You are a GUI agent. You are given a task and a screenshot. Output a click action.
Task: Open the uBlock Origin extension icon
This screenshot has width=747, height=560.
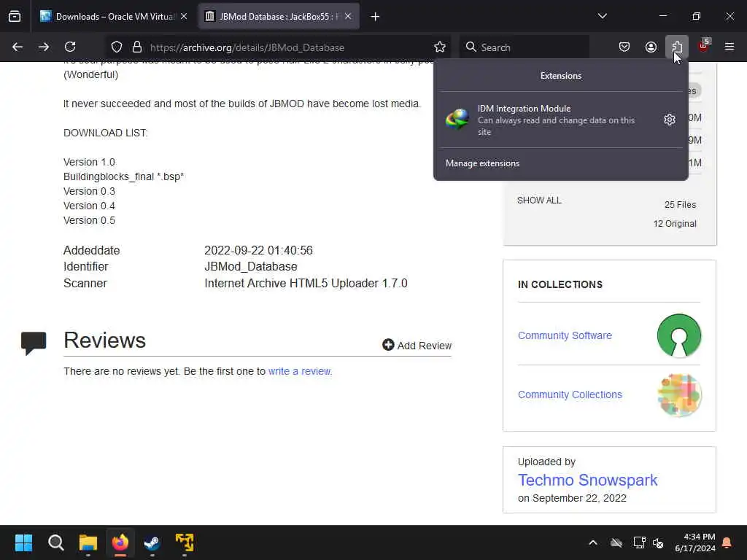pos(704,47)
